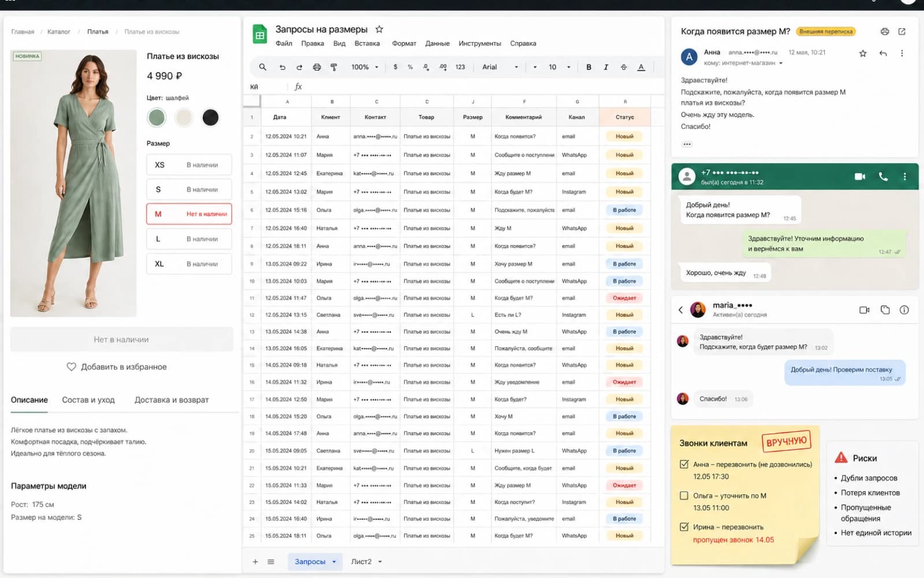
Task: Open the Arial font dropdown
Action: tap(500, 67)
